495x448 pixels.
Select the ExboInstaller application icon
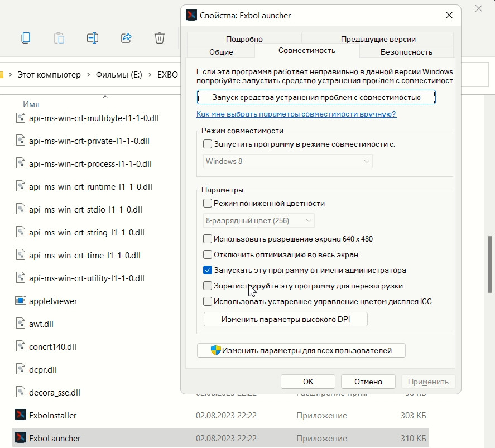click(21, 415)
